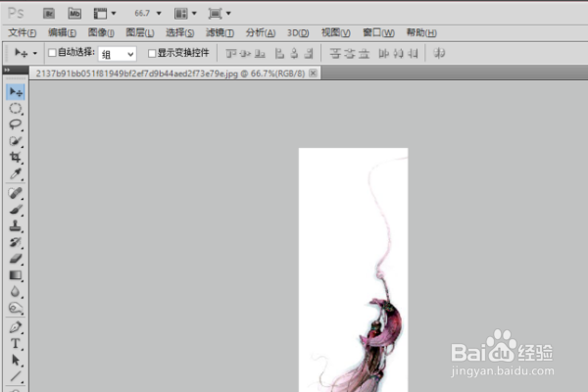Open the 文件(F) menu

(x=23, y=33)
